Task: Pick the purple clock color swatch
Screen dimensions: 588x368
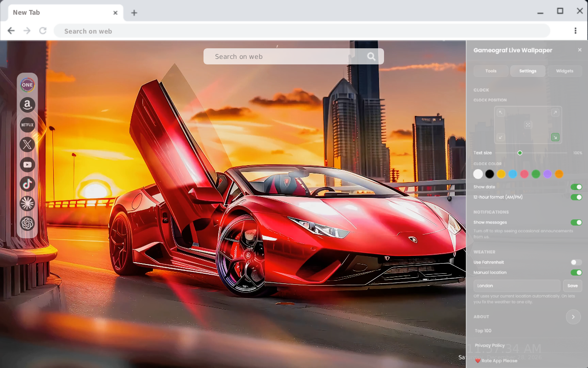Action: point(547,174)
